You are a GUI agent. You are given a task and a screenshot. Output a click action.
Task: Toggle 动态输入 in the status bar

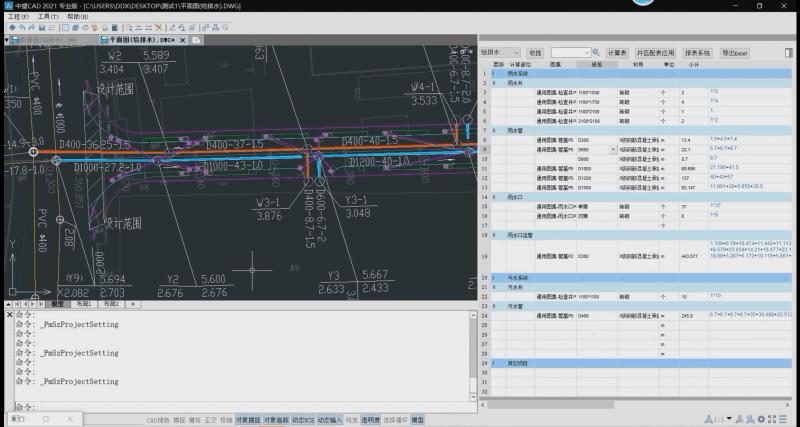[328, 420]
